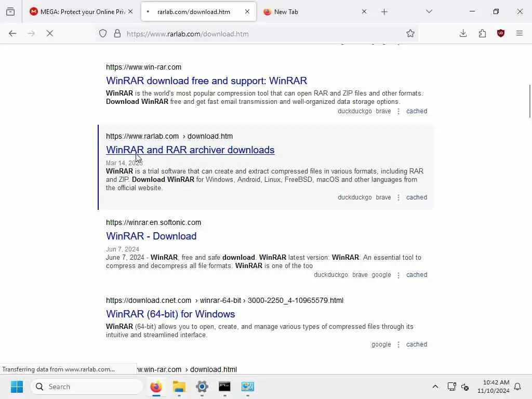Go forward with the forward arrow
Viewport: 532px width, 399px height.
click(x=31, y=33)
